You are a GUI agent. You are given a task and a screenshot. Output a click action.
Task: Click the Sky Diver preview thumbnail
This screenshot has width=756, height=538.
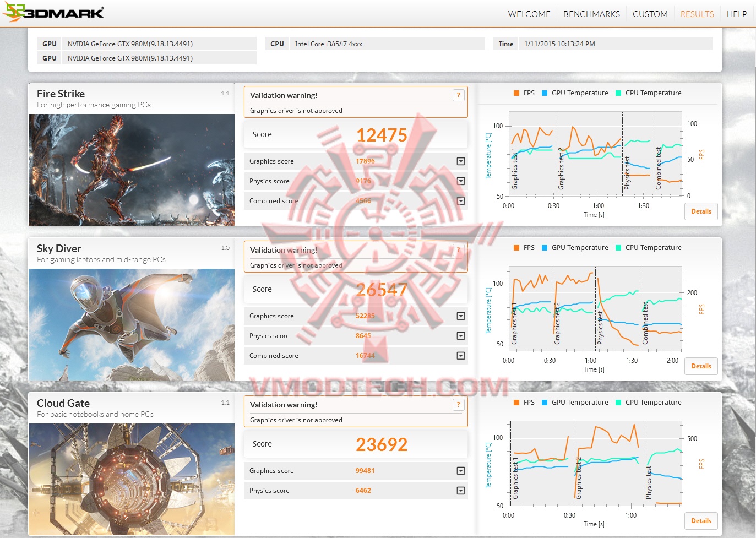[132, 324]
